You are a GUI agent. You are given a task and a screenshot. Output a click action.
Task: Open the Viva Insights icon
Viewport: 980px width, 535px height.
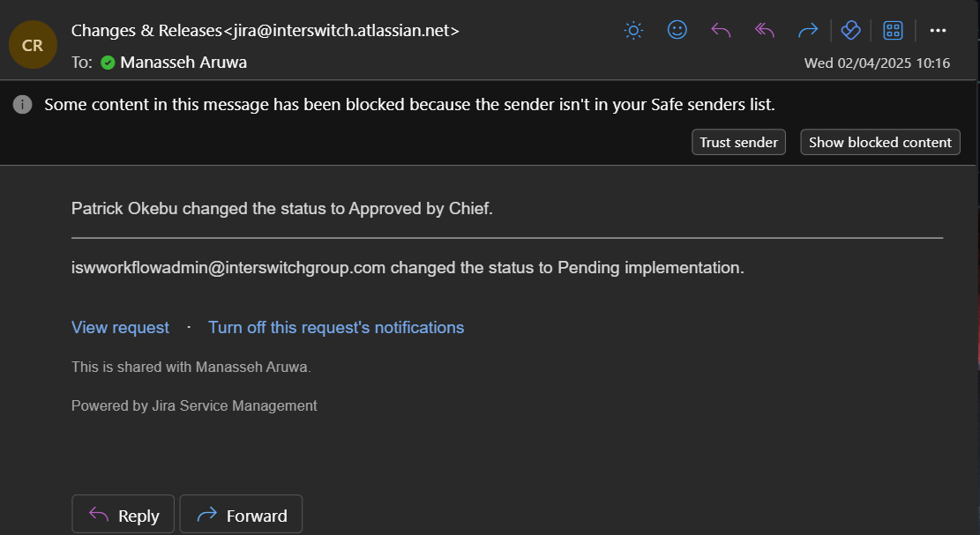(x=850, y=31)
